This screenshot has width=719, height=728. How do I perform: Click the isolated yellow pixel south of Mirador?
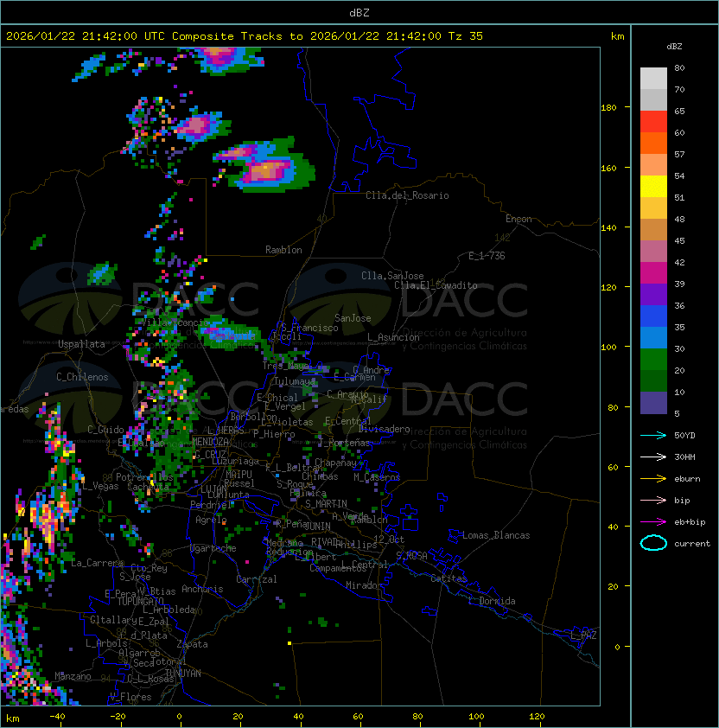pyautogui.click(x=290, y=643)
